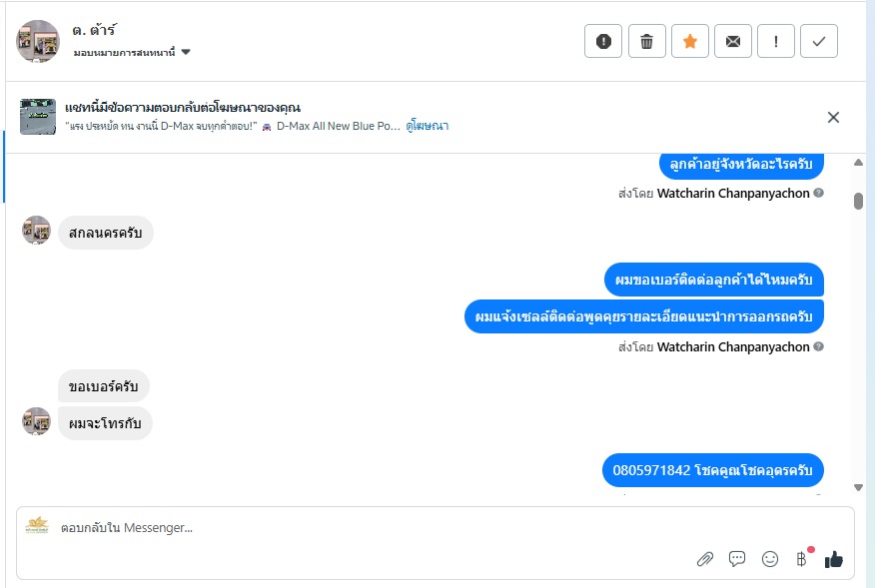
Task: Send a thumbs-up like
Action: [x=834, y=559]
